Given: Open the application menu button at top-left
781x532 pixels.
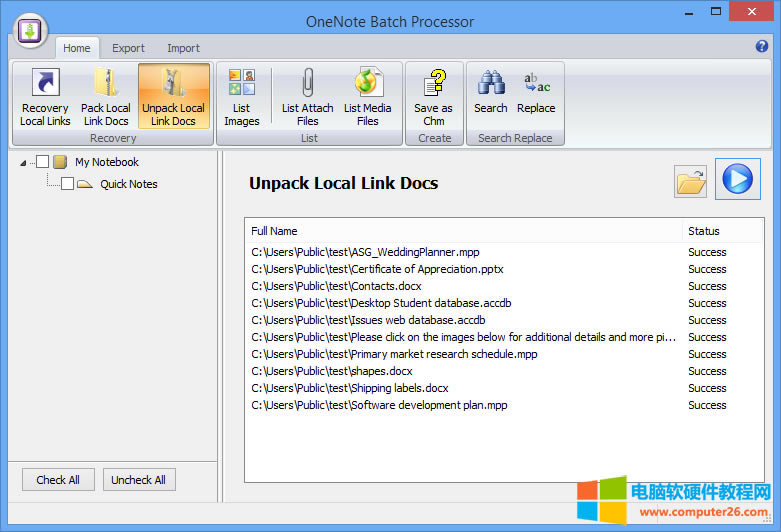Looking at the screenshot, I should click(31, 28).
